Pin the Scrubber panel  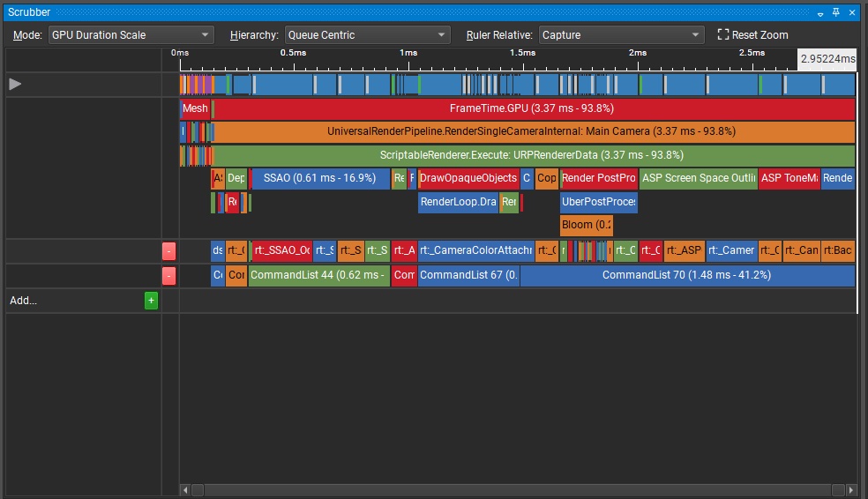click(x=836, y=12)
